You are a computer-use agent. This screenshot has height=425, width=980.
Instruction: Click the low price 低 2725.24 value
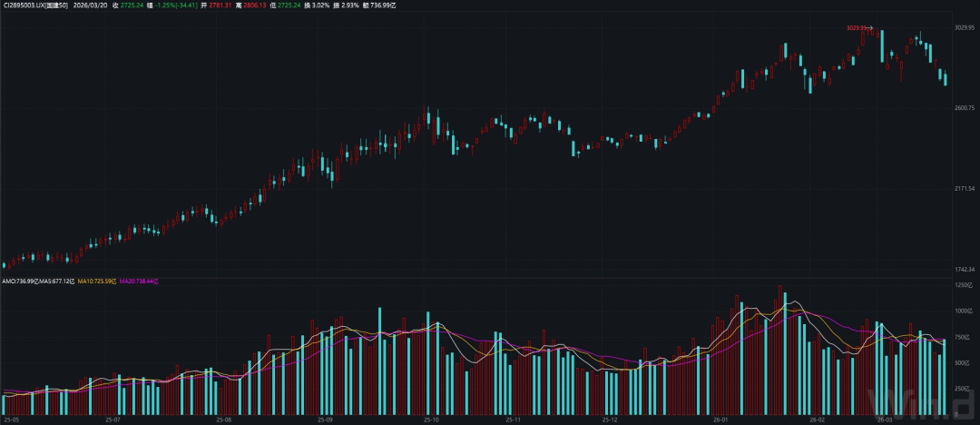pyautogui.click(x=285, y=5)
